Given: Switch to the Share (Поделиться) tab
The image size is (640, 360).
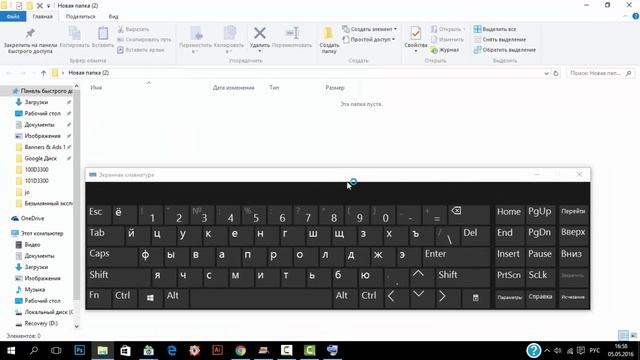Looking at the screenshot, I should [80, 16].
